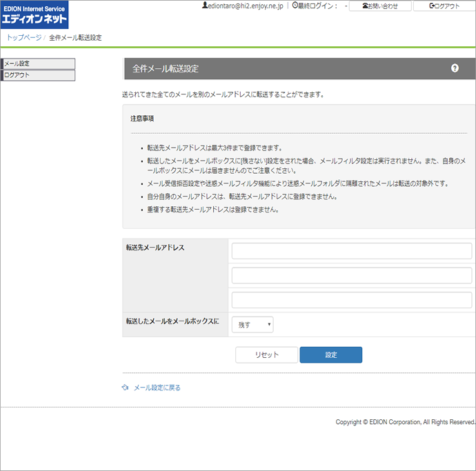The height and width of the screenshot is (471, 476).
Task: Click the 転送したメールをメールボックスに label
Action: 172,321
